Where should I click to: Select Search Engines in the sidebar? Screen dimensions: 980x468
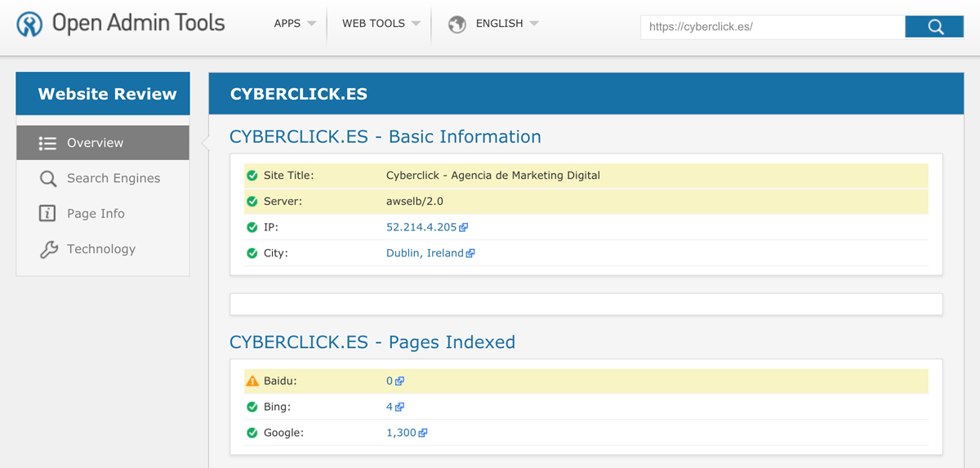pyautogui.click(x=113, y=178)
